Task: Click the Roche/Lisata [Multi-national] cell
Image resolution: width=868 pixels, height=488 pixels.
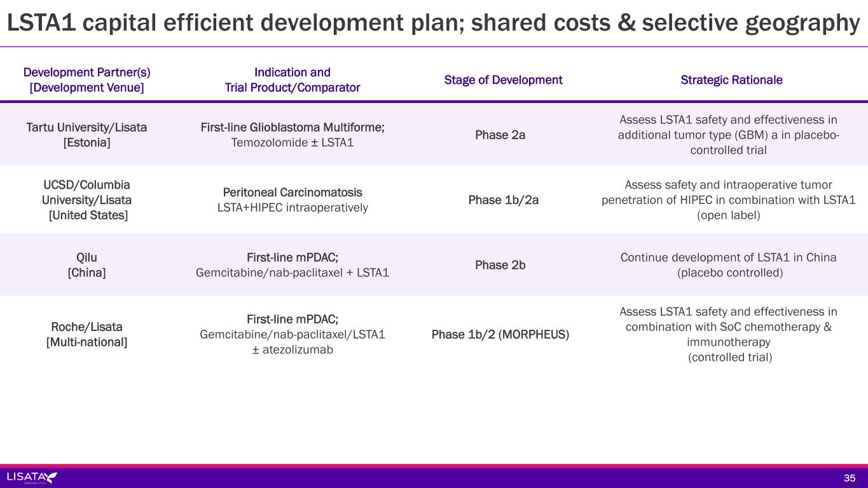Action: pyautogui.click(x=86, y=334)
